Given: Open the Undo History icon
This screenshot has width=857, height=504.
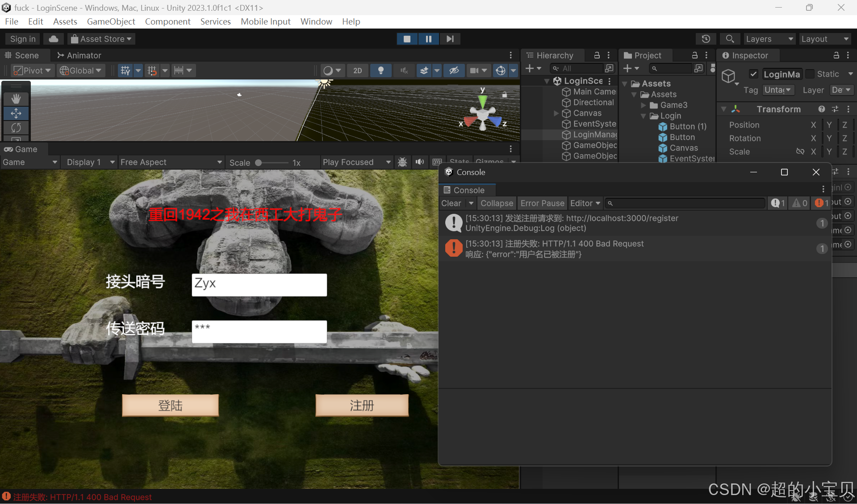Looking at the screenshot, I should (706, 39).
